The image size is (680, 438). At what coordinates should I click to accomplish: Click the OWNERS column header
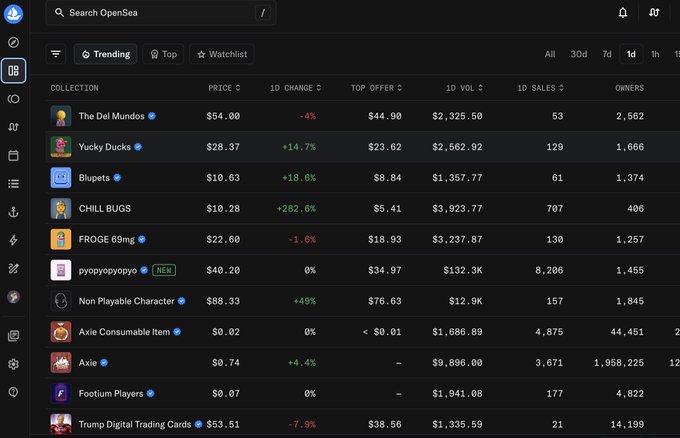click(629, 88)
